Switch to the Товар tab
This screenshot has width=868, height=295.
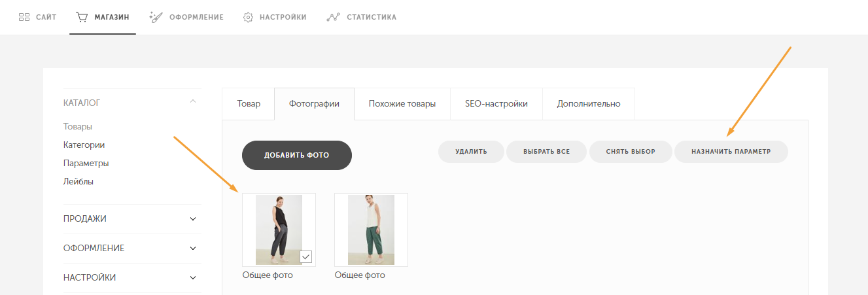point(249,104)
